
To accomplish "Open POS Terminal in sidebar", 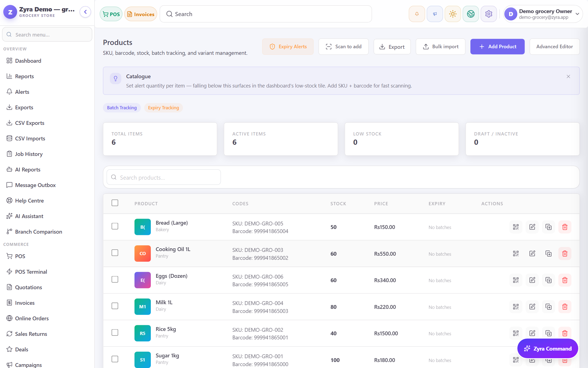I will [47, 272].
